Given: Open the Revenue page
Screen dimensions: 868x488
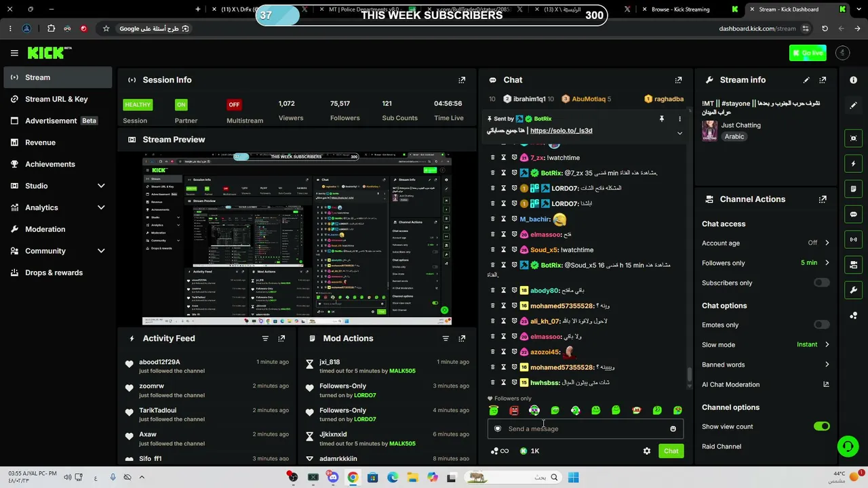Looking at the screenshot, I should 58,142.
